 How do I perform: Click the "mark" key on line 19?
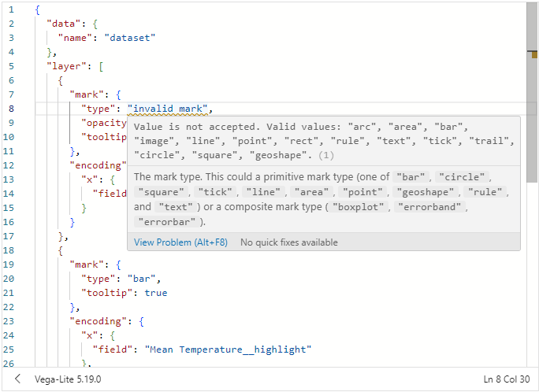point(87,264)
